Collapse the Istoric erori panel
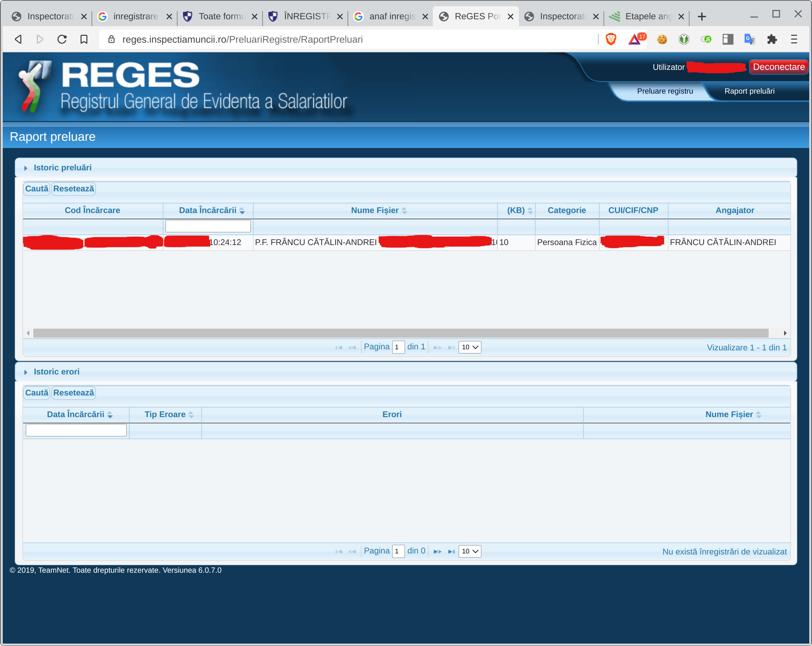This screenshot has height=646, width=812. [x=25, y=372]
